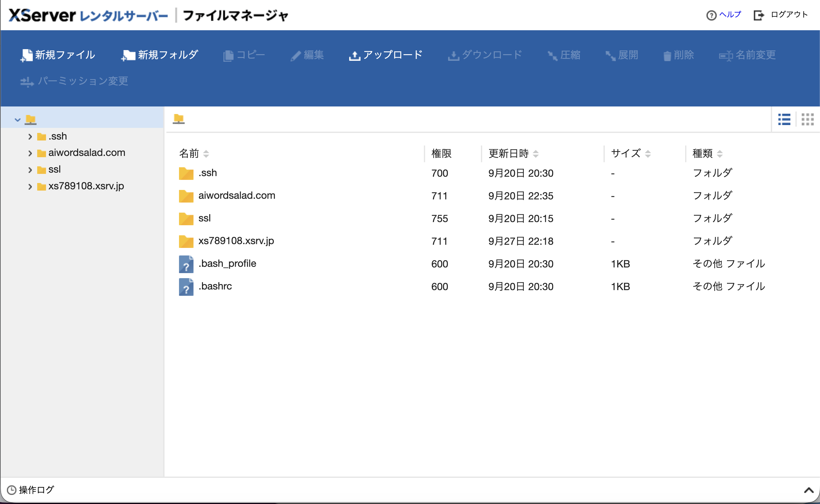Click the Compress (圧縮) toolbar button
Screen dimensions: 820x504
point(564,55)
